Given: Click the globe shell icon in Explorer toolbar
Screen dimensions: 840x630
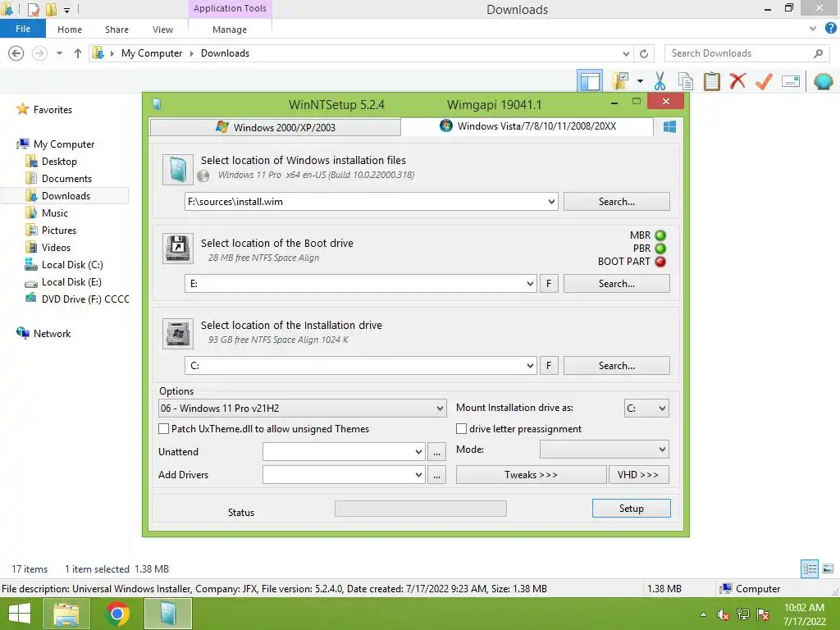Looking at the screenshot, I should 823,81.
